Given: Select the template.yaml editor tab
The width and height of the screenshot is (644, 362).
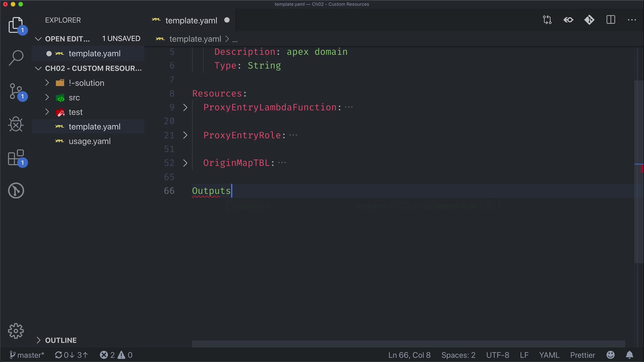Looking at the screenshot, I should [191, 20].
